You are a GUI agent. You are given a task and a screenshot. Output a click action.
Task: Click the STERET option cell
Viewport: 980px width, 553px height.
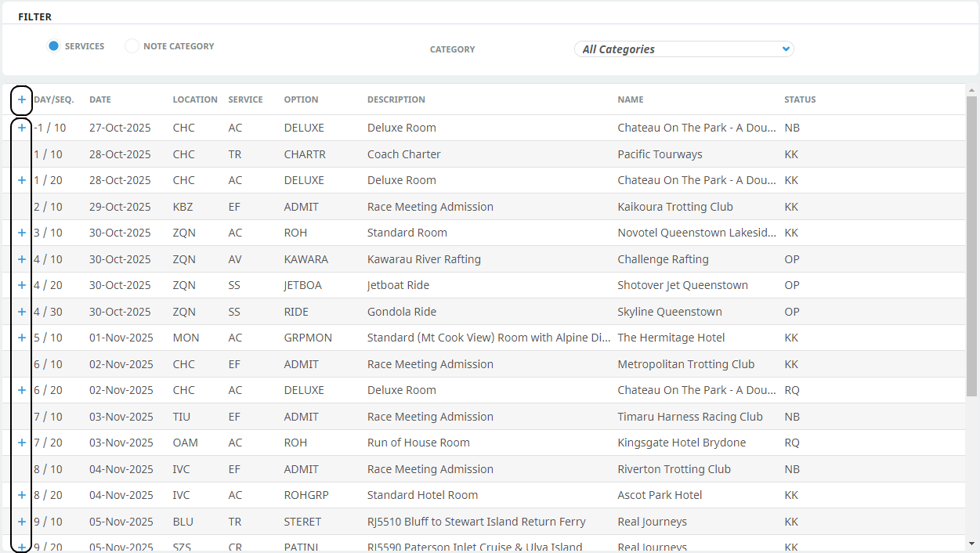[x=302, y=522]
